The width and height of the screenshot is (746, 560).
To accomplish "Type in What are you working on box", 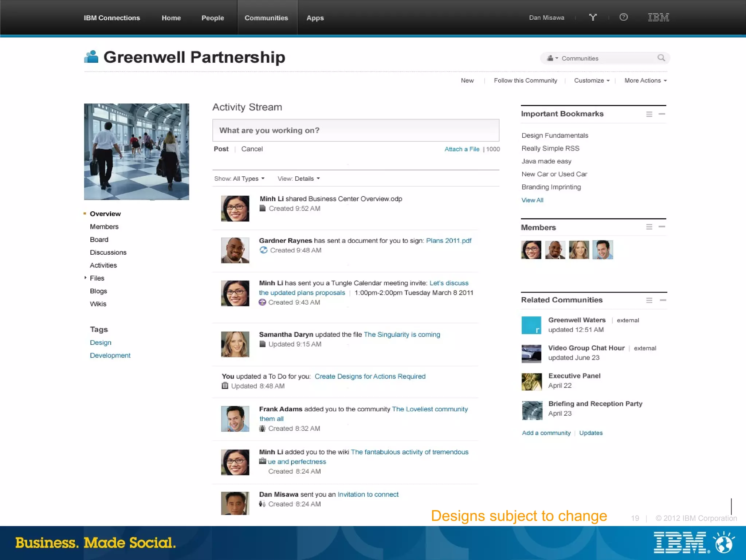I will coord(356,130).
